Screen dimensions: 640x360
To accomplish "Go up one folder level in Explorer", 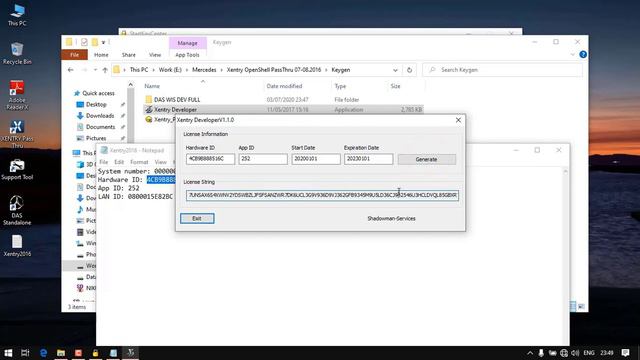I will point(105,70).
